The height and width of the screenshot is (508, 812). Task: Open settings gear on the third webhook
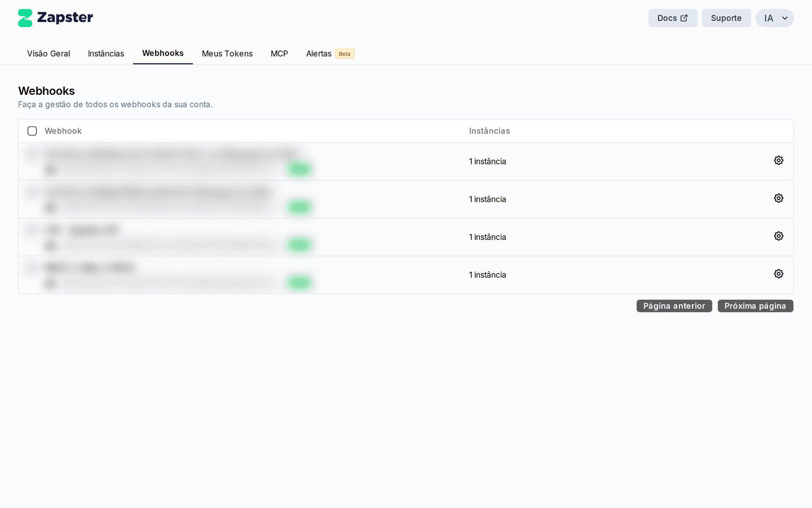(779, 236)
